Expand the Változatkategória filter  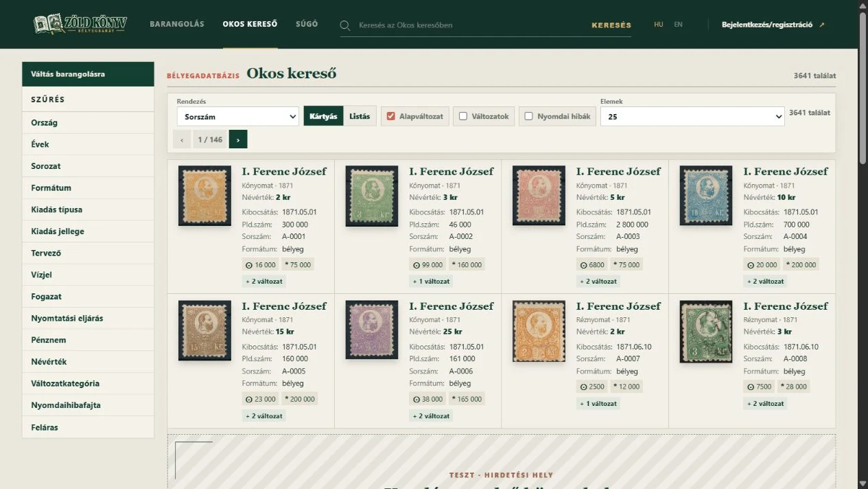coord(88,383)
